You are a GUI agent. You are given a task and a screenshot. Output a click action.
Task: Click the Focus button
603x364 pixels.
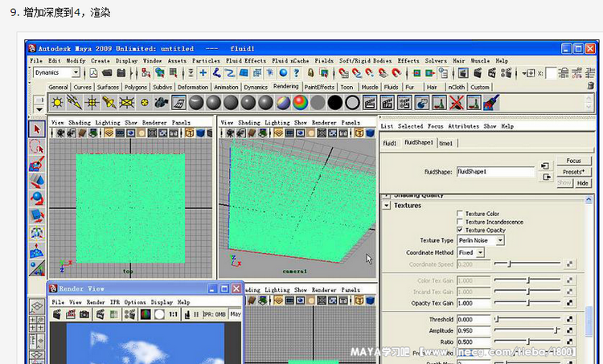coord(573,161)
